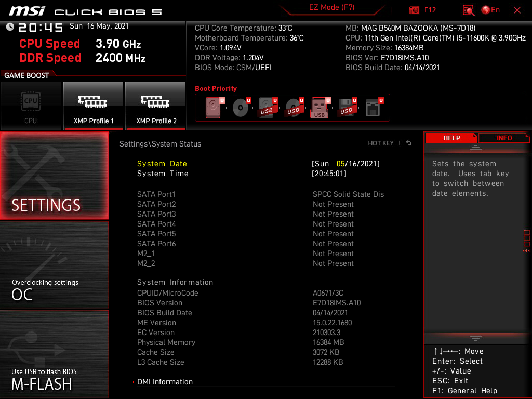The height and width of the screenshot is (399, 532).
Task: Click the clock icon beside 20:45
Action: (x=10, y=26)
